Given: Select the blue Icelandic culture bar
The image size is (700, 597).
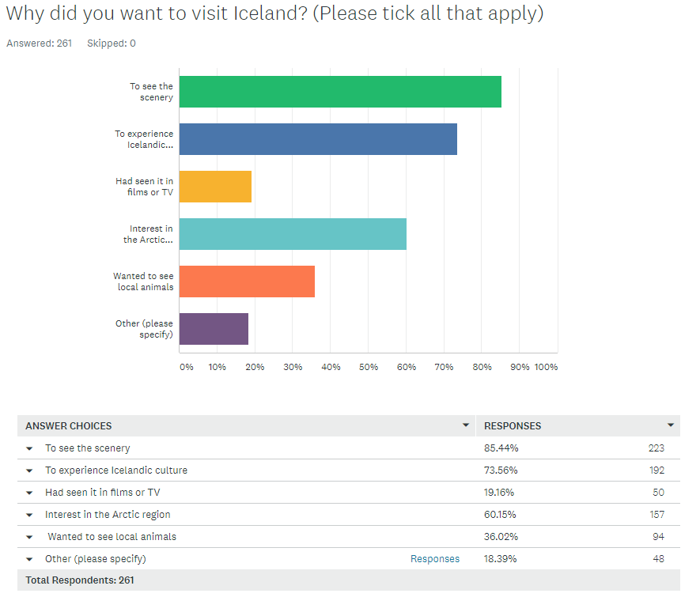Looking at the screenshot, I should 316,138.
